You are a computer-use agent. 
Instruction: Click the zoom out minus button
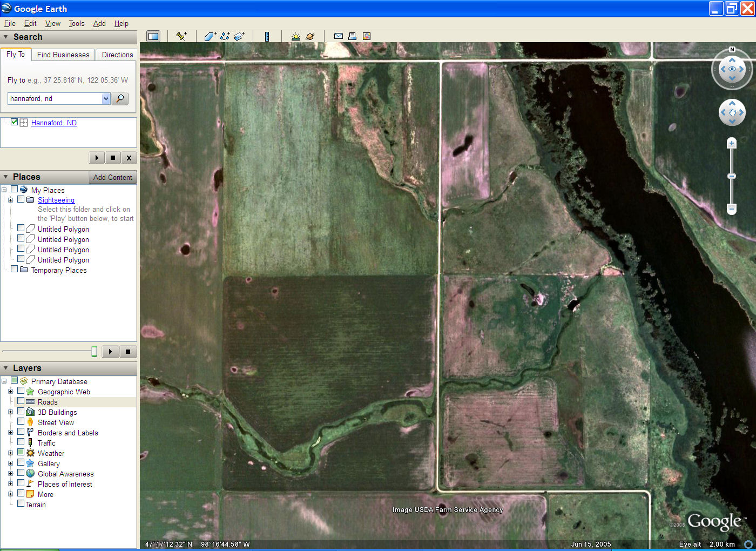732,209
